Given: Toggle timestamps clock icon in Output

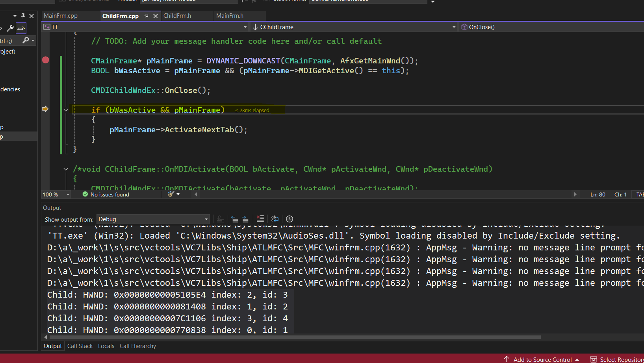Looking at the screenshot, I should (290, 219).
